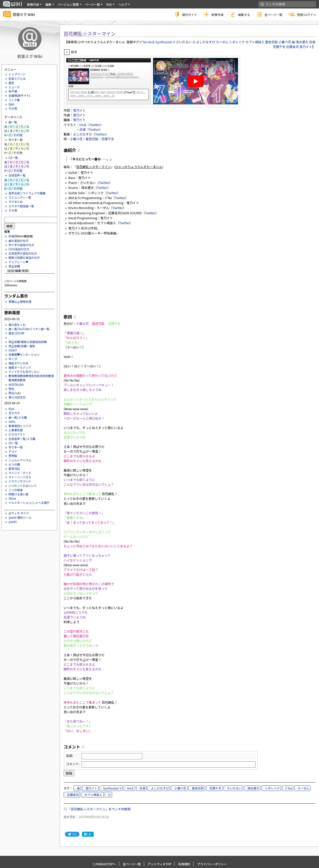Open the RSS dropdown menu

(x=110, y=4)
